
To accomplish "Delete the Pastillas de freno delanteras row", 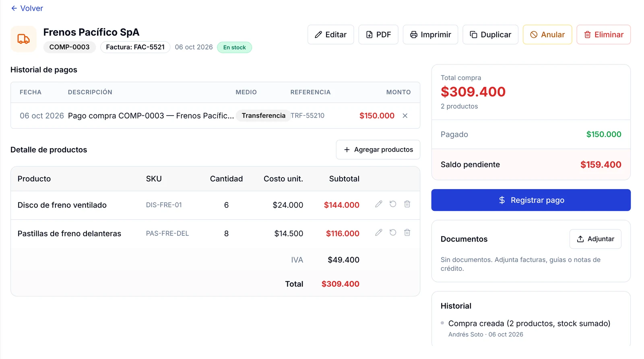I will point(407,233).
